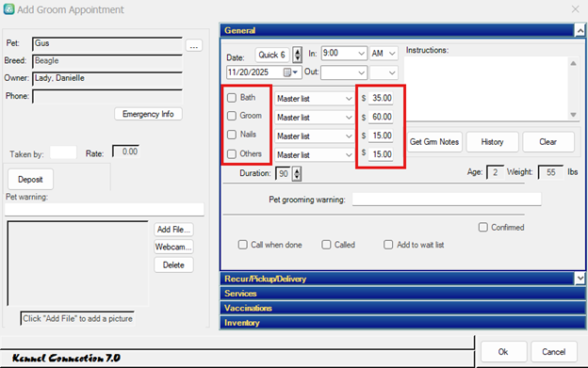
Task: Check the Groom service checkbox
Action: [232, 116]
